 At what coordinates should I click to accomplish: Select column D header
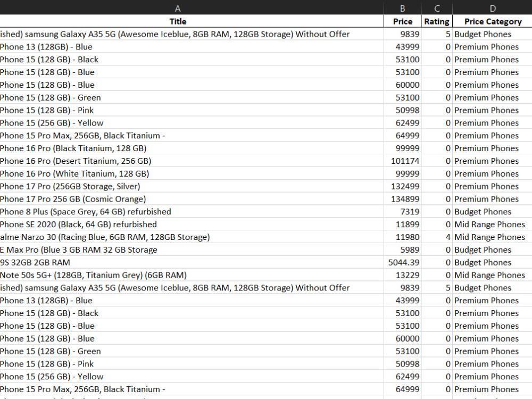click(492, 7)
